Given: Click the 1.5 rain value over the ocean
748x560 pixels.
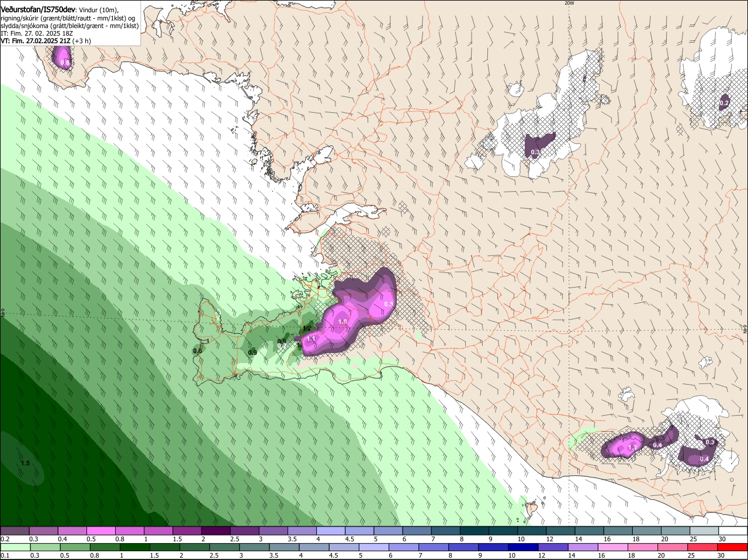Looking at the screenshot, I should [25, 463].
